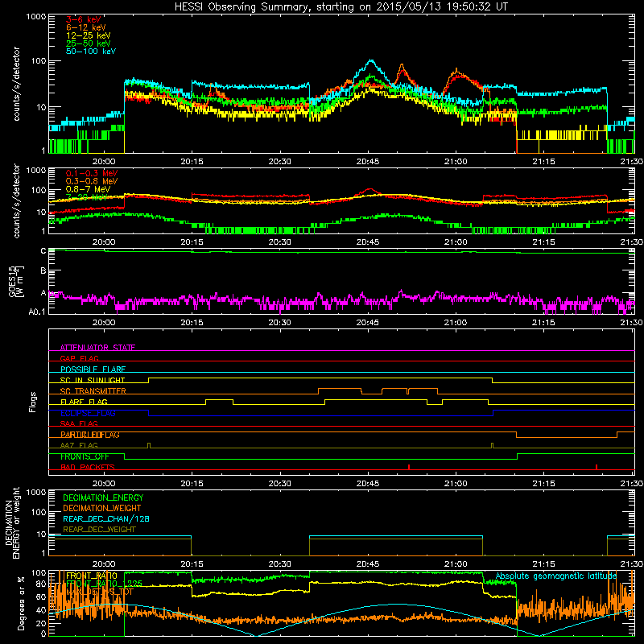Click the POSSIBLE_FLARE flag label

[x=93, y=369]
